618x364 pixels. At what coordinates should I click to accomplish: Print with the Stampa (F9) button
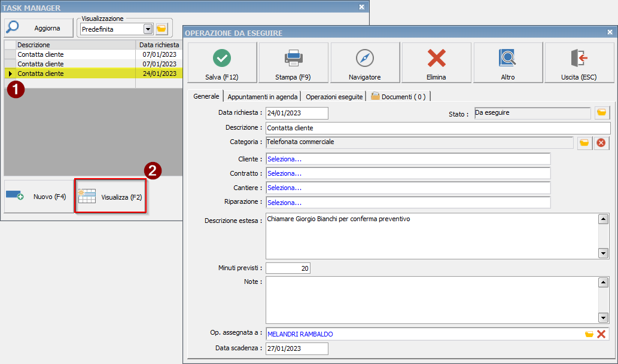click(x=293, y=63)
